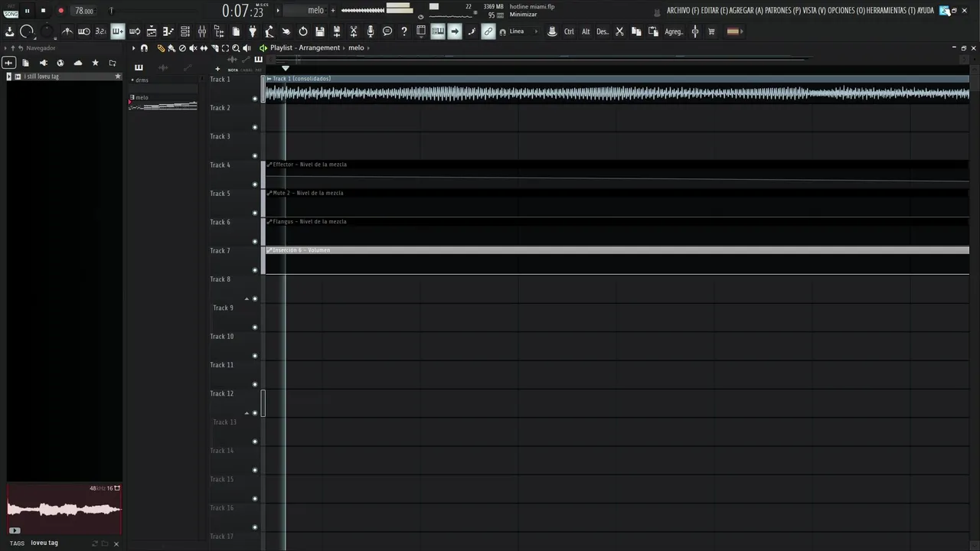Select the playlist slice tool
This screenshot has height=551, width=980.
pyautogui.click(x=214, y=48)
